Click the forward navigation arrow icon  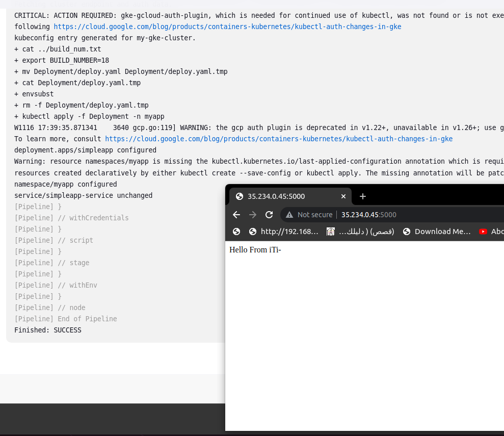click(x=252, y=214)
